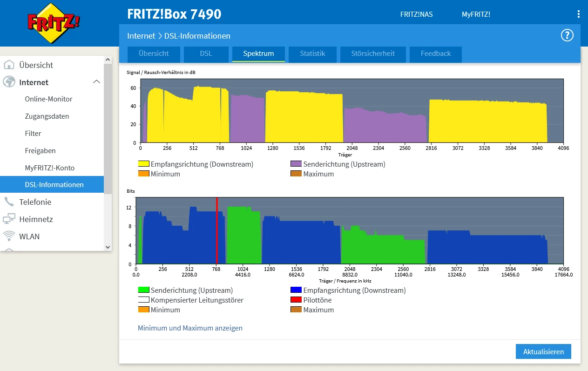Click the WLAN wifi icon
588x371 pixels.
[9, 236]
